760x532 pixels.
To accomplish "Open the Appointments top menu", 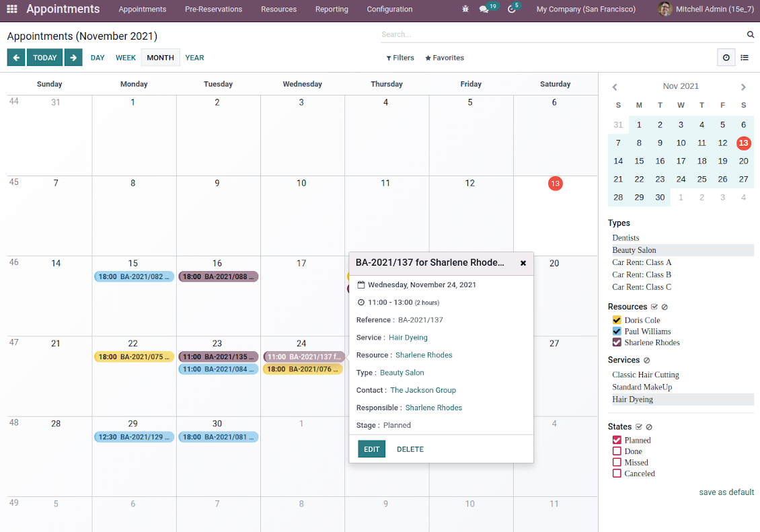I will tap(143, 9).
